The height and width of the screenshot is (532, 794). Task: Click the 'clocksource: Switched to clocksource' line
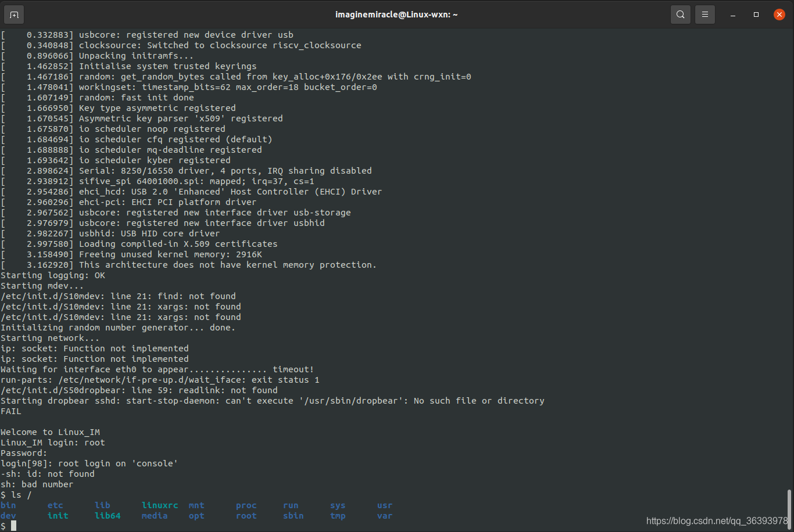(181, 45)
